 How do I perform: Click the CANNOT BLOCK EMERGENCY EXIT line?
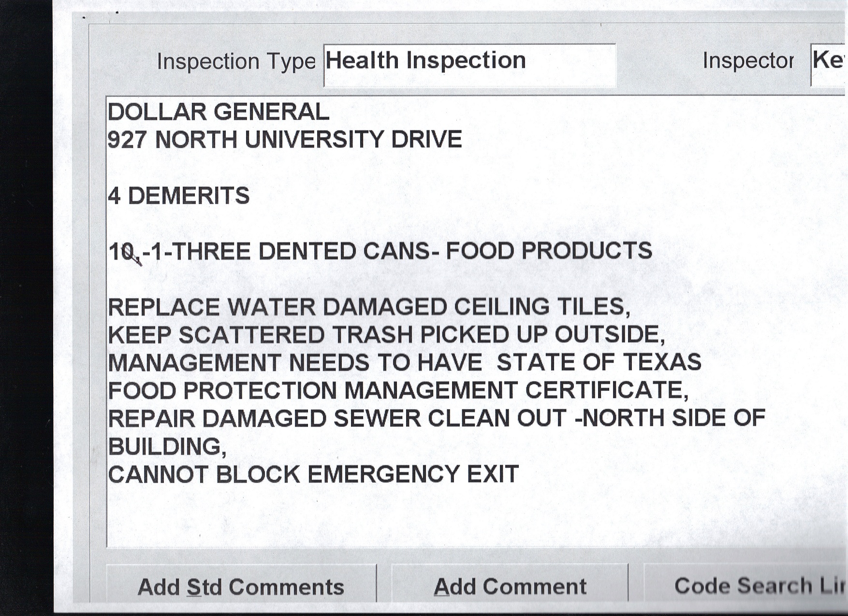pyautogui.click(x=313, y=474)
